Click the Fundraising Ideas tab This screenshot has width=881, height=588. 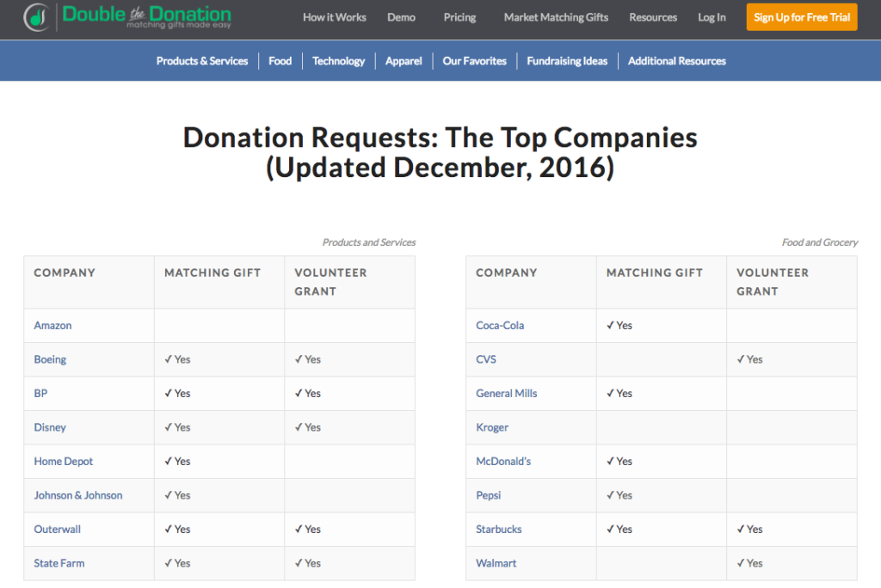pos(566,60)
